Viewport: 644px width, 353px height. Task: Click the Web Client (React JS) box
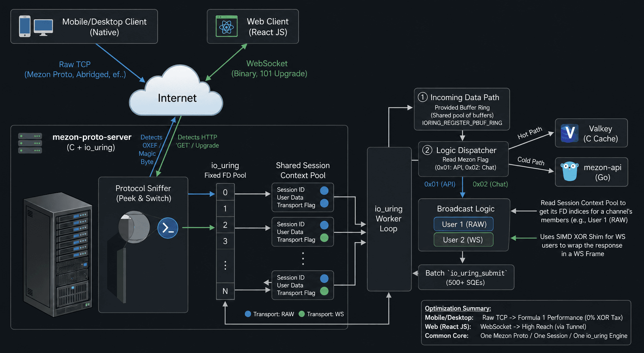coord(253,27)
